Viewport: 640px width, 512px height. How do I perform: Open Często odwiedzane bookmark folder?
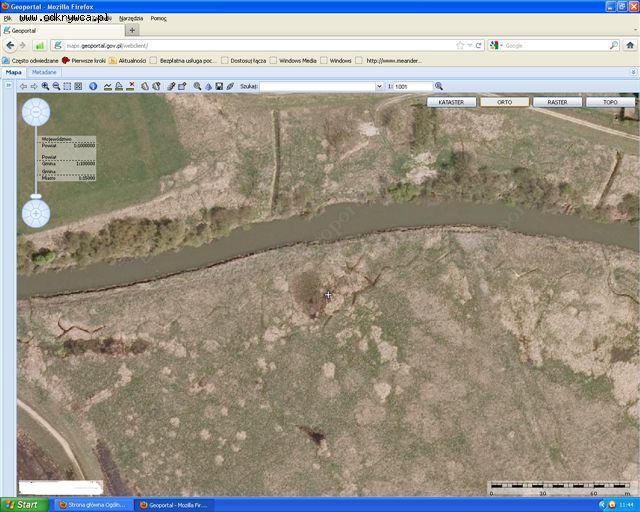pyautogui.click(x=30, y=60)
